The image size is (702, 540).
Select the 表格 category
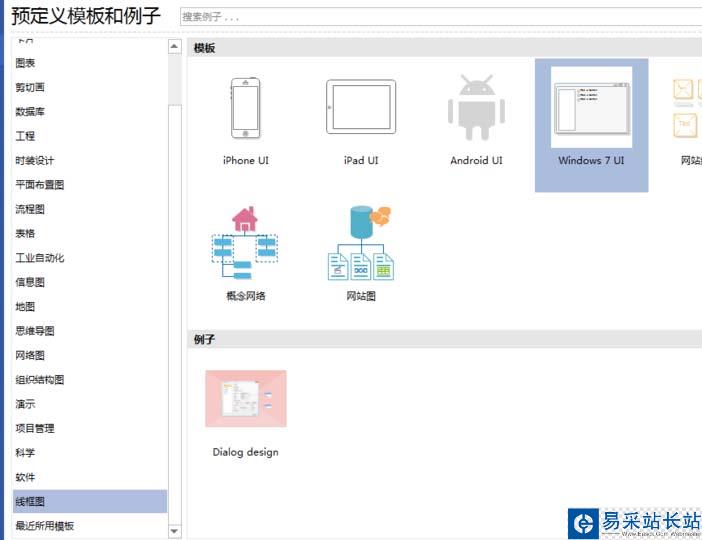[x=90, y=233]
